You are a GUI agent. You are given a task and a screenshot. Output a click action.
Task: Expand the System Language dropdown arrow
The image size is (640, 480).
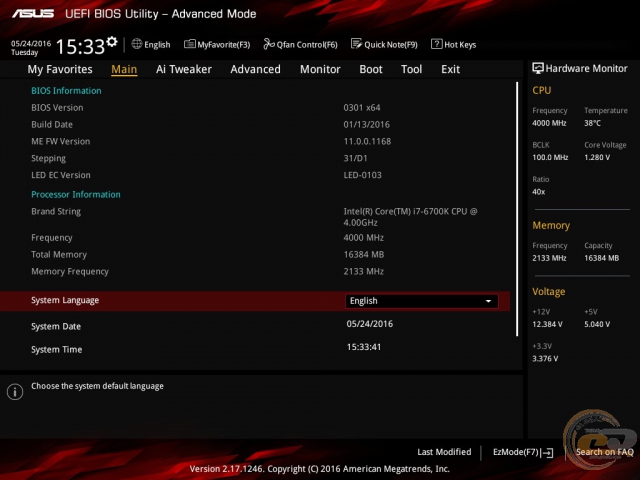[x=488, y=301]
